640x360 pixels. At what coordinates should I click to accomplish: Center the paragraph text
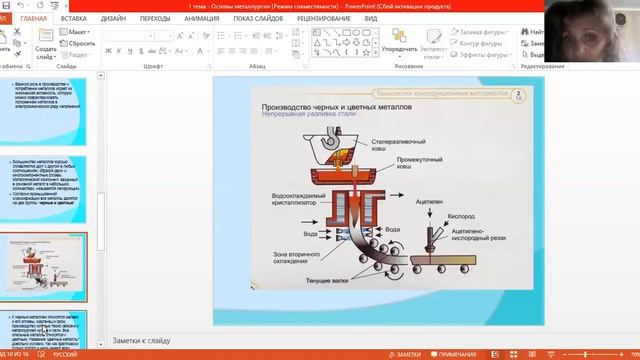tap(232, 51)
